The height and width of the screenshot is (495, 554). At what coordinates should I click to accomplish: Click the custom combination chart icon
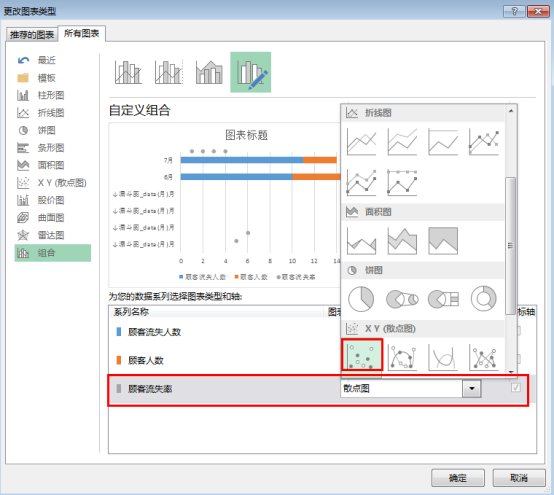(x=251, y=72)
